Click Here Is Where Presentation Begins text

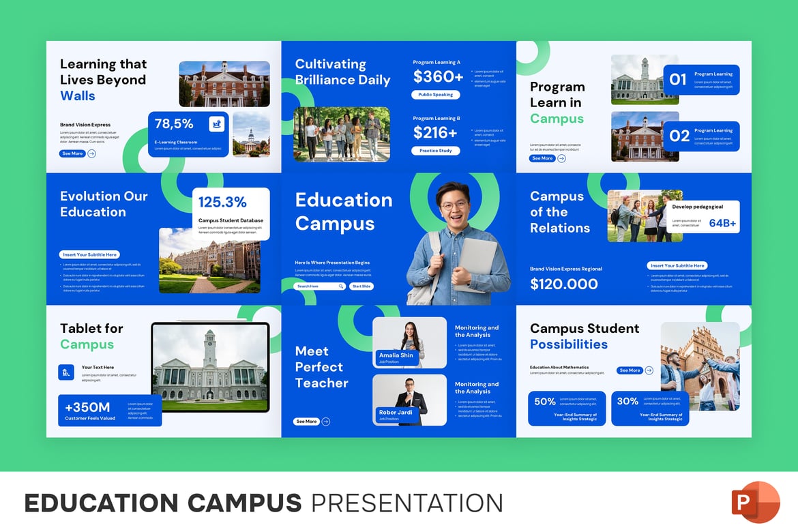click(332, 263)
